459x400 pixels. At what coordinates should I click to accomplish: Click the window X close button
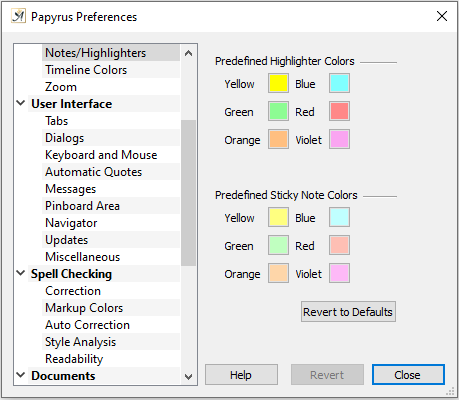pyautogui.click(x=442, y=16)
